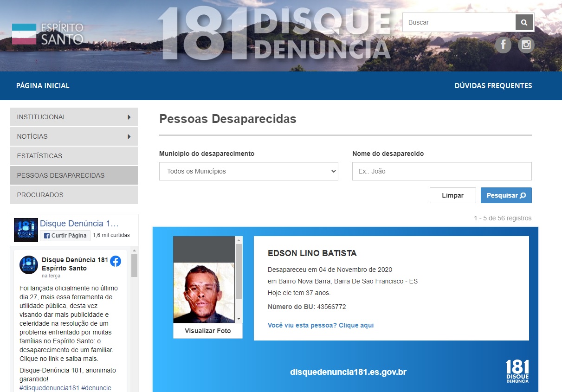Expand the INSTITUCIONAL sidebar section
Screen dimensions: 562x392
[x=73, y=117]
